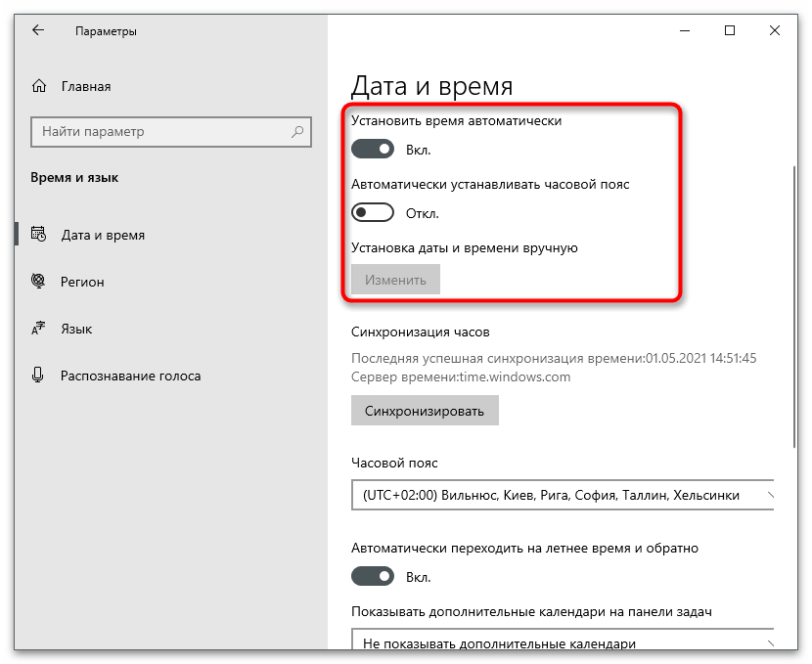Open the Регион settings page
This screenshot has height=664, width=812.
[82, 282]
